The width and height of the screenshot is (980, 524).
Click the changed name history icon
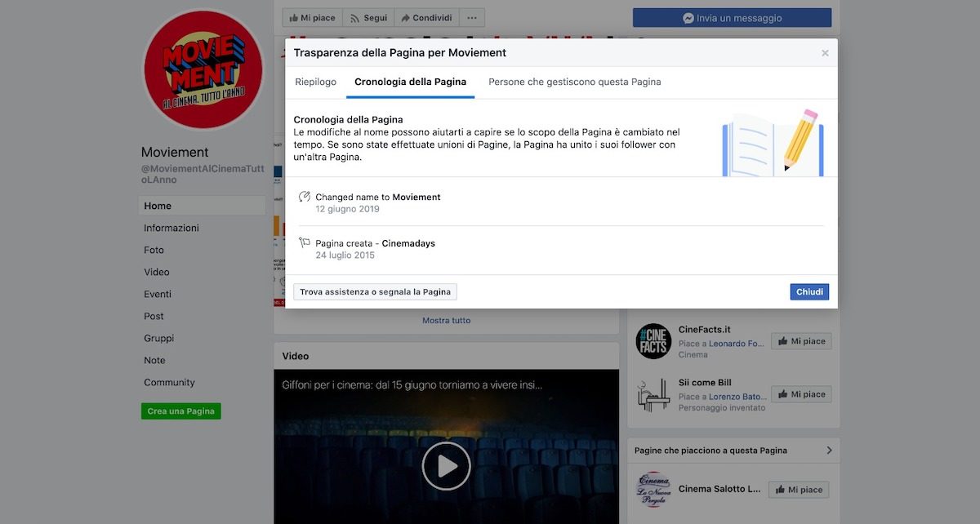coord(305,197)
